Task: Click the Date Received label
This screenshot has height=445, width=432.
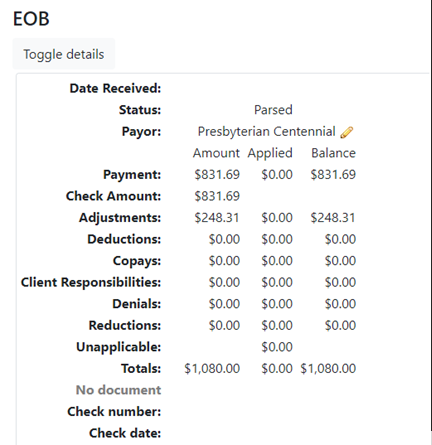Action: pyautogui.click(x=115, y=88)
